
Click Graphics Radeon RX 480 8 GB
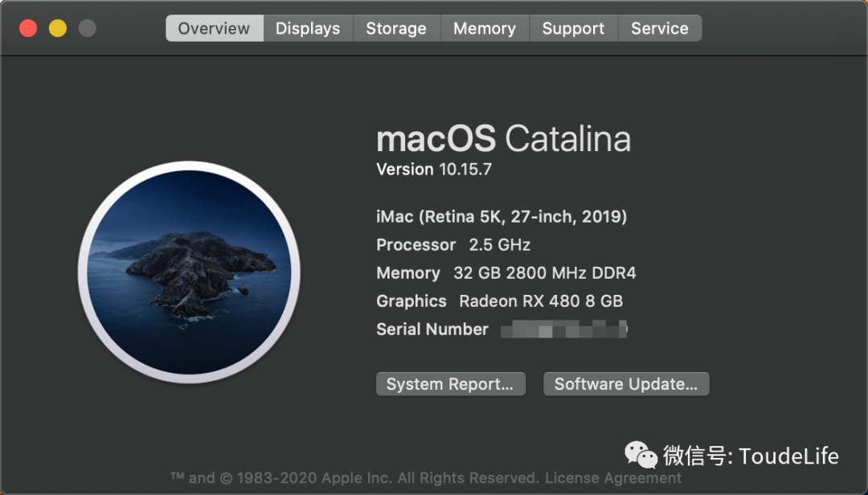click(499, 301)
